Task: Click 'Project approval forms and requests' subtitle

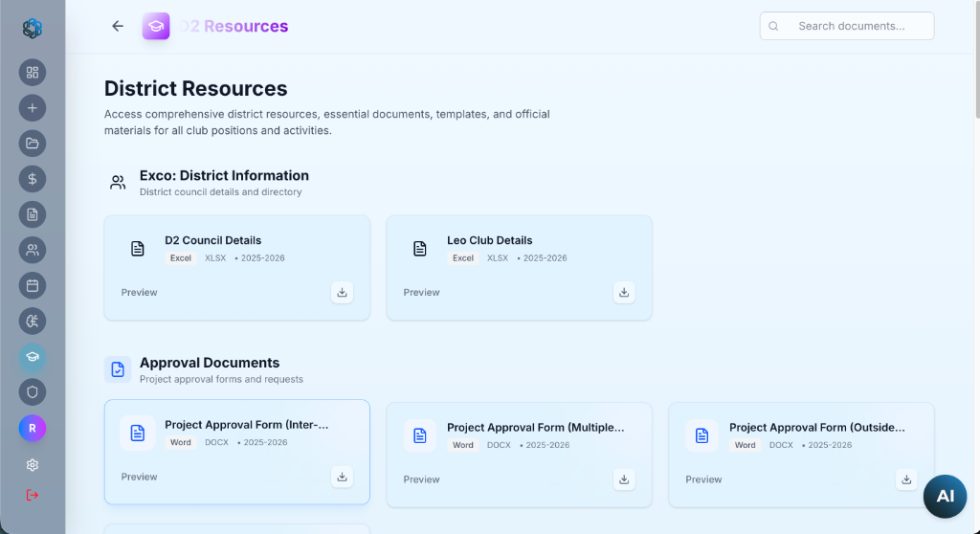Action: pos(221,379)
